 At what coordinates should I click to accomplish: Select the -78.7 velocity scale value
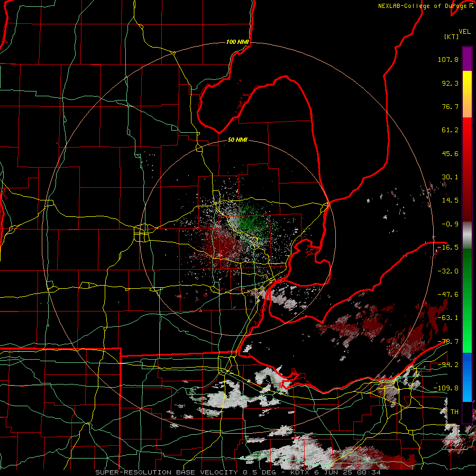(448, 342)
